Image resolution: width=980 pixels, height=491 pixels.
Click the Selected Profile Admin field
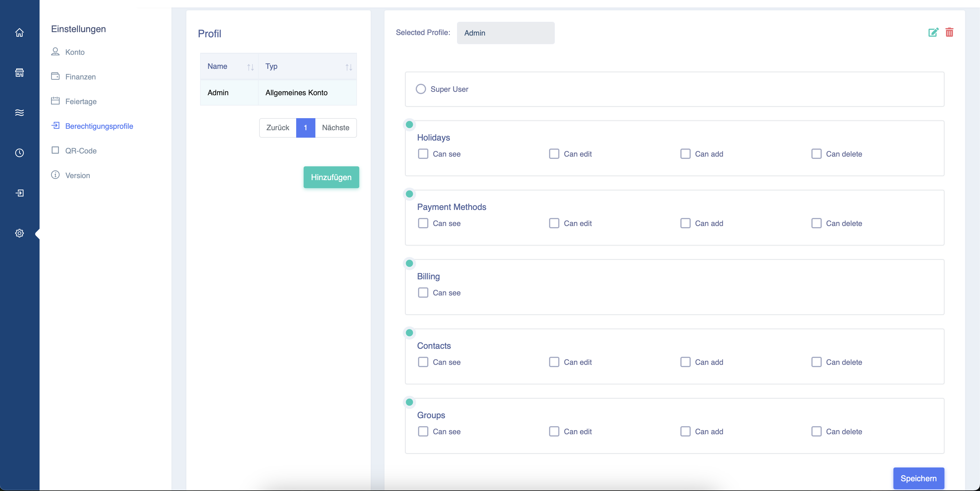(x=505, y=33)
